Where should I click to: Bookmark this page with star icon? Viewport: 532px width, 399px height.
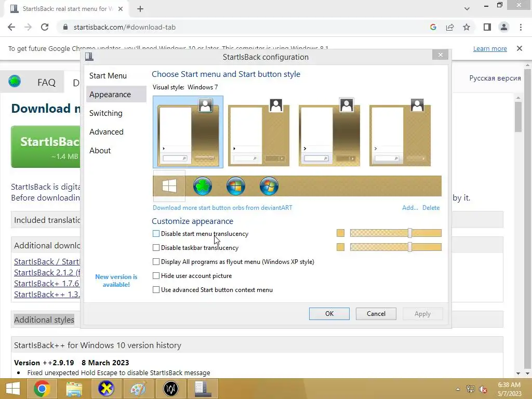click(467, 27)
